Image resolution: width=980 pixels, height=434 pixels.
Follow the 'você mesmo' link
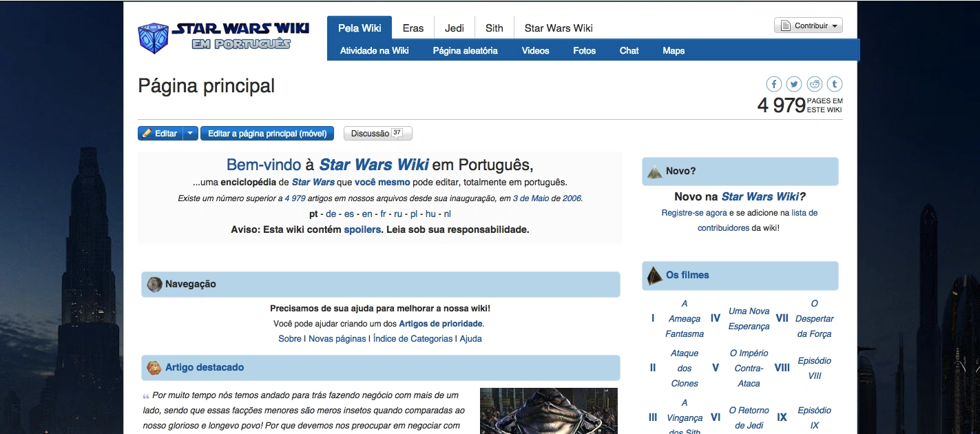tap(382, 183)
